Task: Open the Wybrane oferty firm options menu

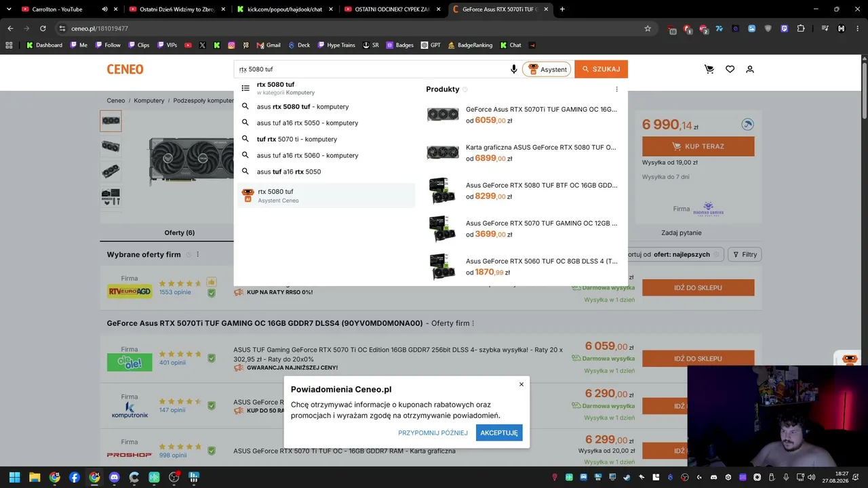Action: [198, 255]
